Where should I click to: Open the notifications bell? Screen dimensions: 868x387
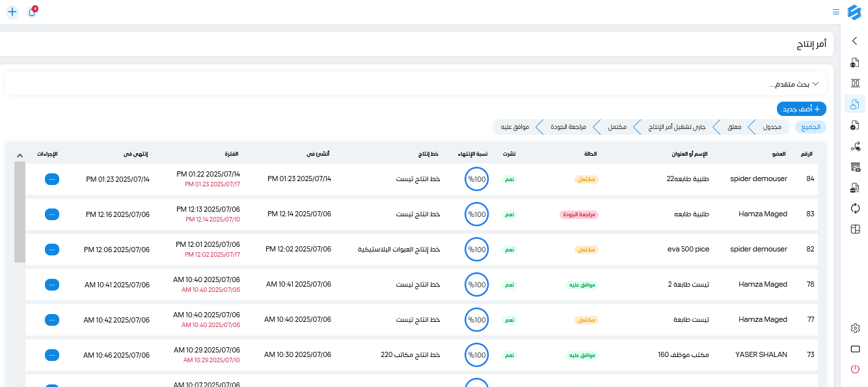click(x=32, y=12)
